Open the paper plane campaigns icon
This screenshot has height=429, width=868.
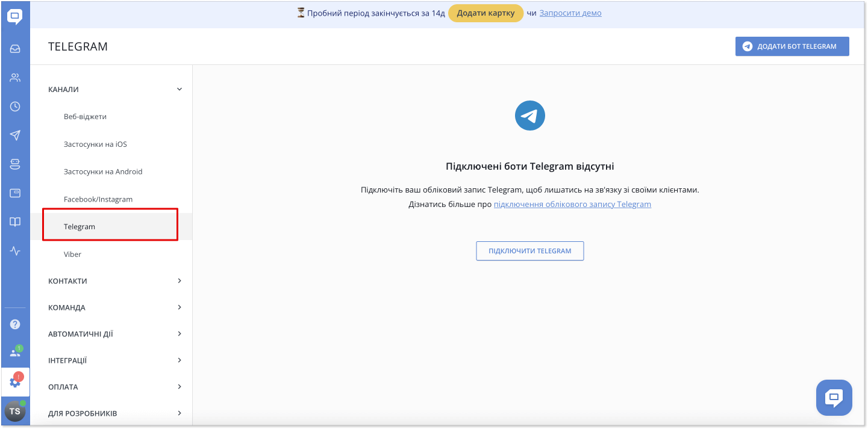(15, 135)
